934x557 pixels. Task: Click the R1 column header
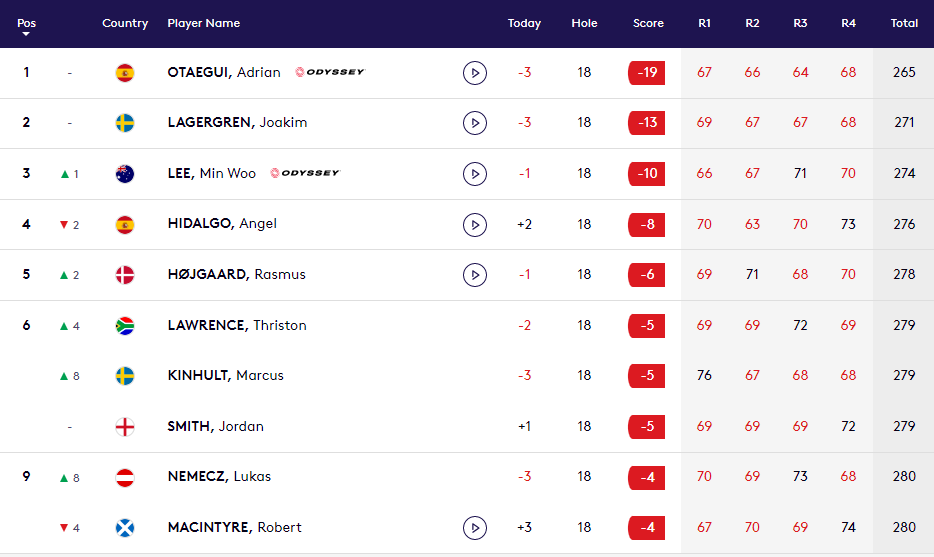(705, 23)
